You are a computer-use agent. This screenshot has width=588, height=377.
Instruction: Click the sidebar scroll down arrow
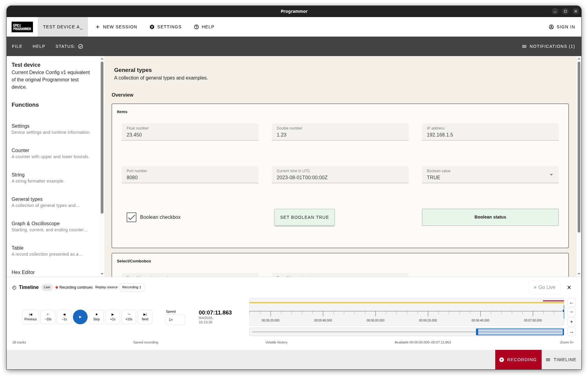pos(102,274)
